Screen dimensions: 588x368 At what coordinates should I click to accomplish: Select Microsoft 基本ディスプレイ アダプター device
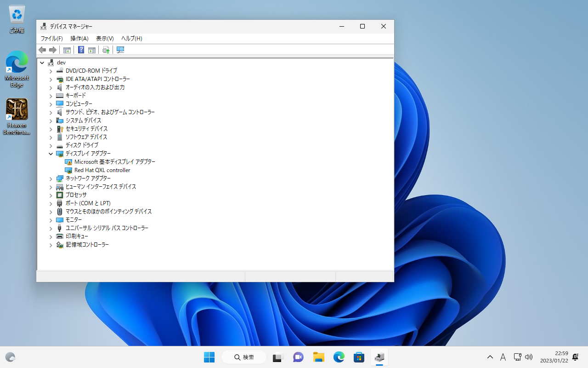[114, 162]
